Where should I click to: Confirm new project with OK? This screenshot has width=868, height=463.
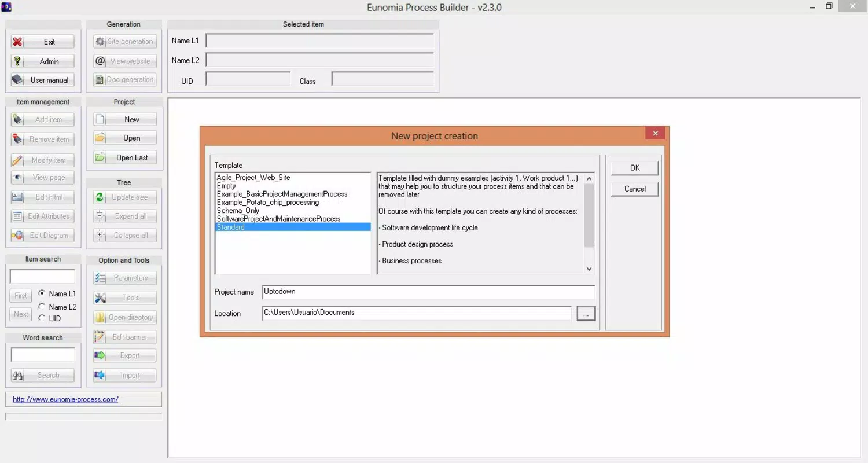pos(635,168)
